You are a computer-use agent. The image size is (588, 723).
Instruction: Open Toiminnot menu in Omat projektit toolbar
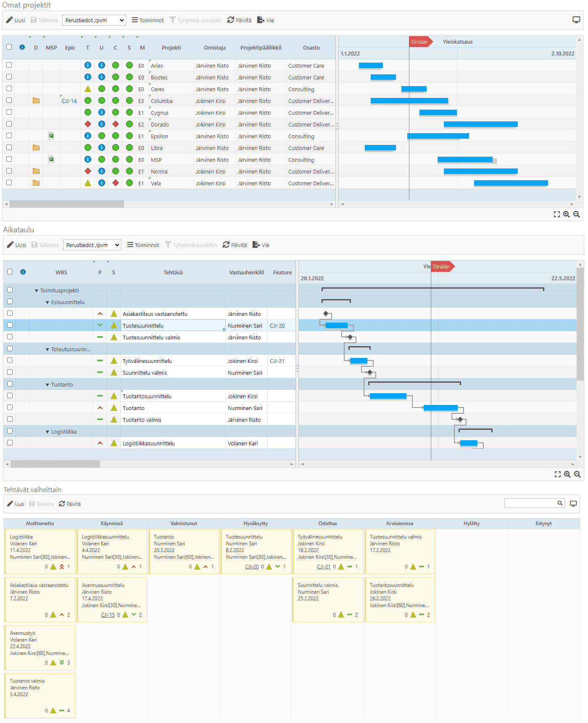pos(148,20)
